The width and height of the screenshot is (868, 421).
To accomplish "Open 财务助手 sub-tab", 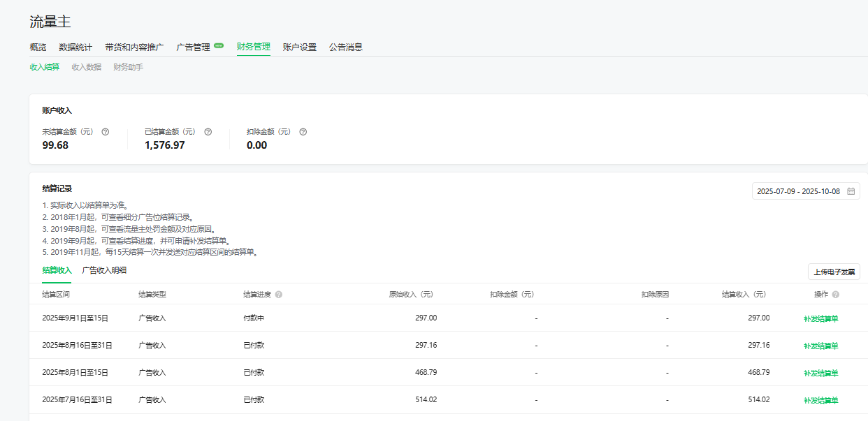I will coord(128,67).
